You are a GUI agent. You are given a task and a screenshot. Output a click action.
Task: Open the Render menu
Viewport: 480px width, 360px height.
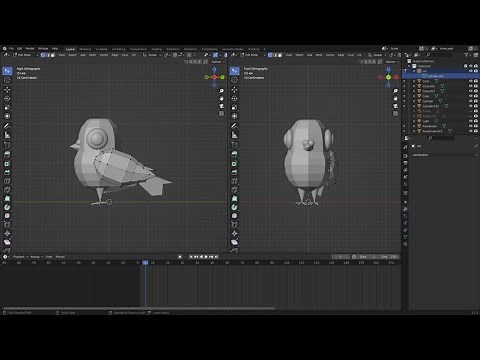pyautogui.click(x=30, y=48)
